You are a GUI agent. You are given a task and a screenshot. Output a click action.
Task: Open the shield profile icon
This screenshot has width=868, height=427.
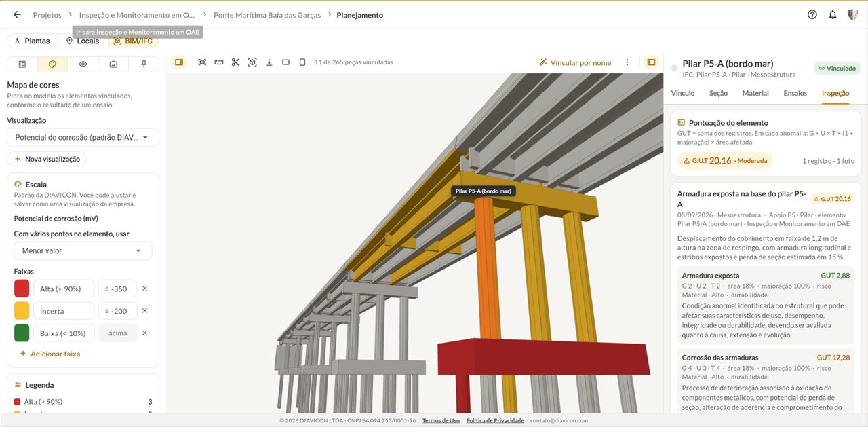coord(853,14)
